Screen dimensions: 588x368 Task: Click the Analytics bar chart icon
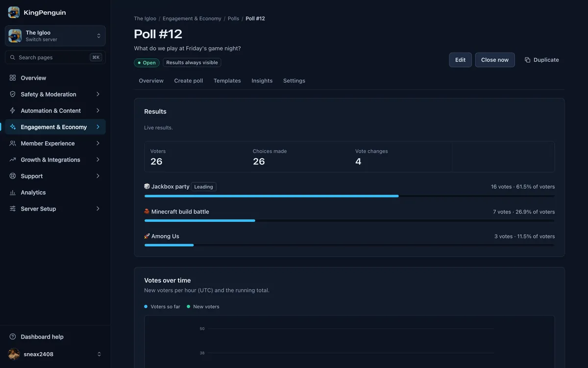(x=13, y=193)
